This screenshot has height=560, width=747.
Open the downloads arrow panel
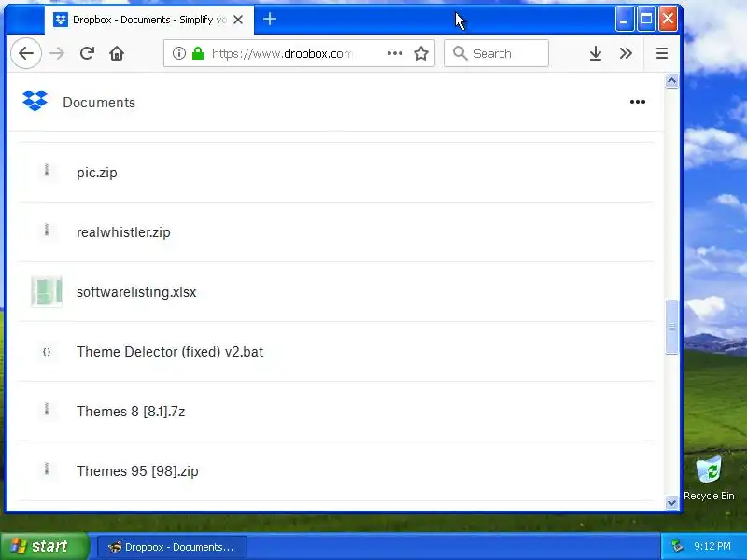[596, 53]
